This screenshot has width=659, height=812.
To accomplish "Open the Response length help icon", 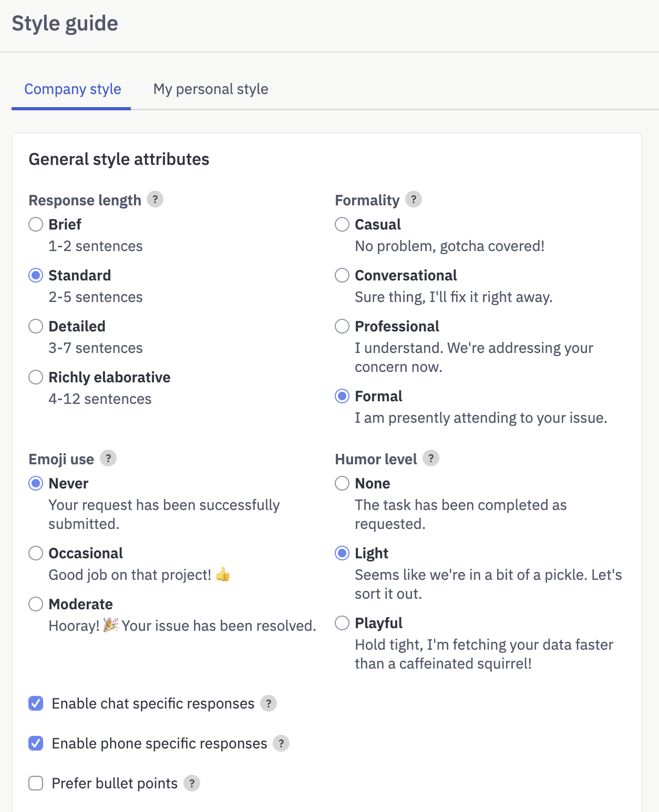I will click(x=155, y=200).
